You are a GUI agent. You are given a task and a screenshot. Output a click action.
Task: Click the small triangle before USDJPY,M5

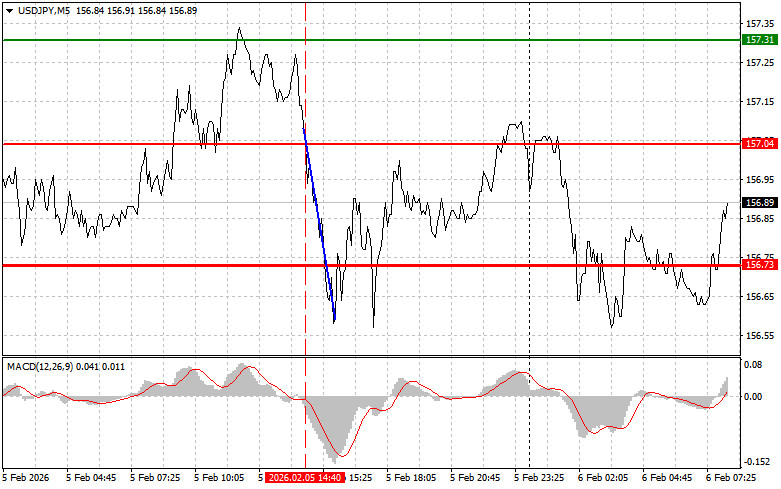coord(9,9)
